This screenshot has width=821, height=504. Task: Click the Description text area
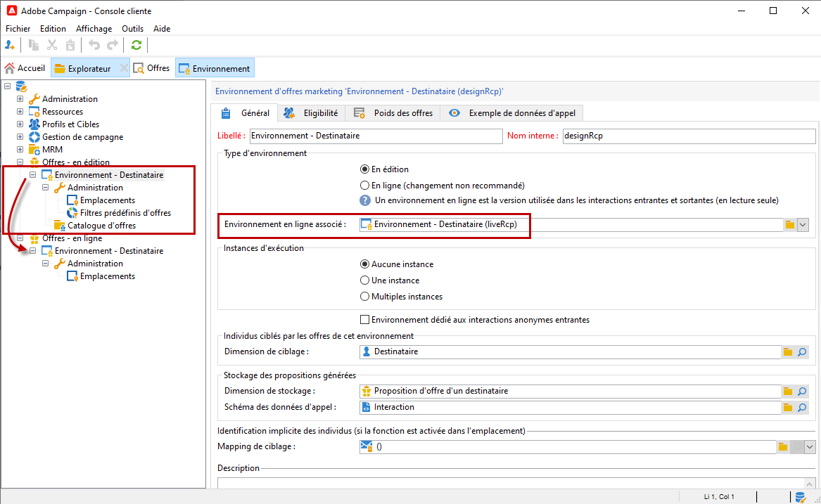(x=511, y=482)
